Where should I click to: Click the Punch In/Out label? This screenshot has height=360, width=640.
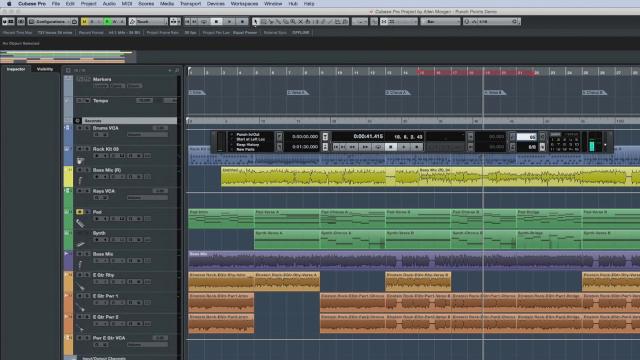tap(248, 134)
